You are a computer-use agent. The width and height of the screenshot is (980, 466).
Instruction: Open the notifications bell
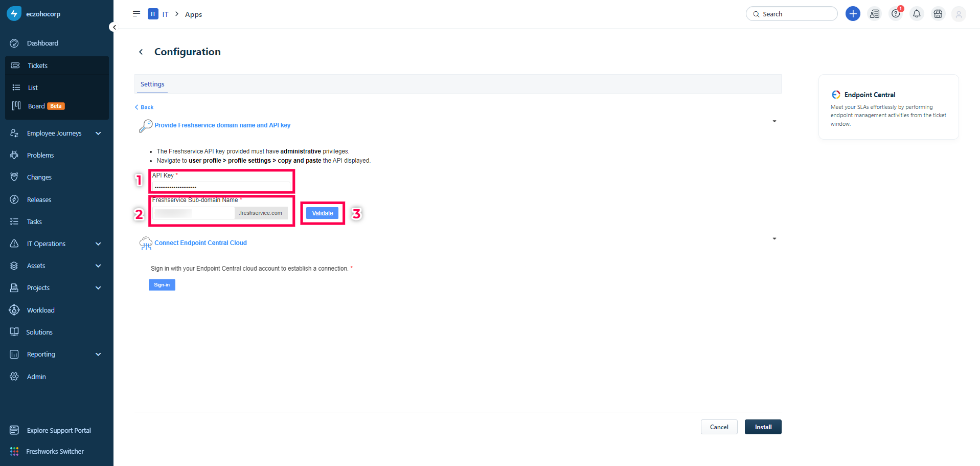coord(917,14)
